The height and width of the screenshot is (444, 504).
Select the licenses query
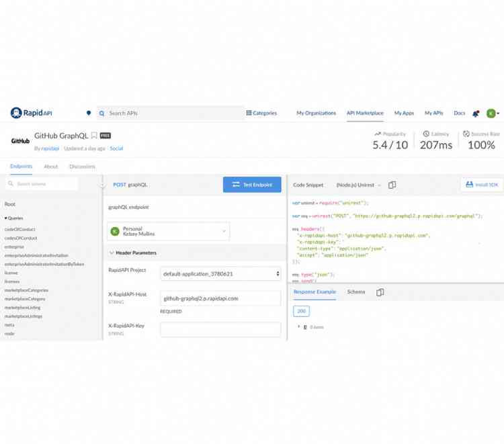[x=12, y=281]
